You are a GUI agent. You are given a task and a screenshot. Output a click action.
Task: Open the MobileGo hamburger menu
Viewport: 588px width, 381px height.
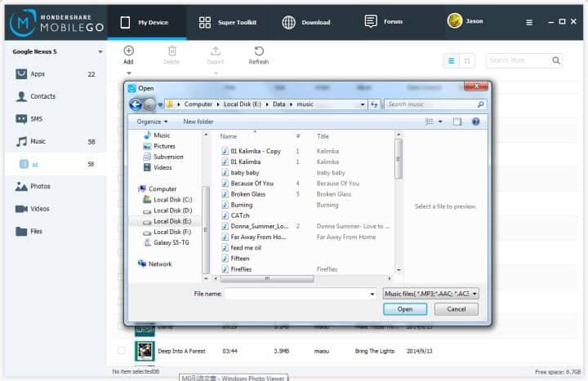pyautogui.click(x=529, y=23)
